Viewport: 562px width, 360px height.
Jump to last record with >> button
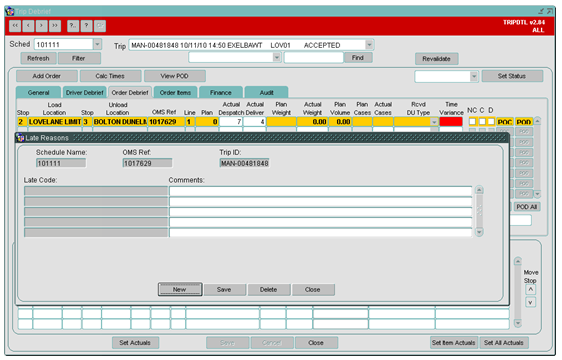point(55,26)
